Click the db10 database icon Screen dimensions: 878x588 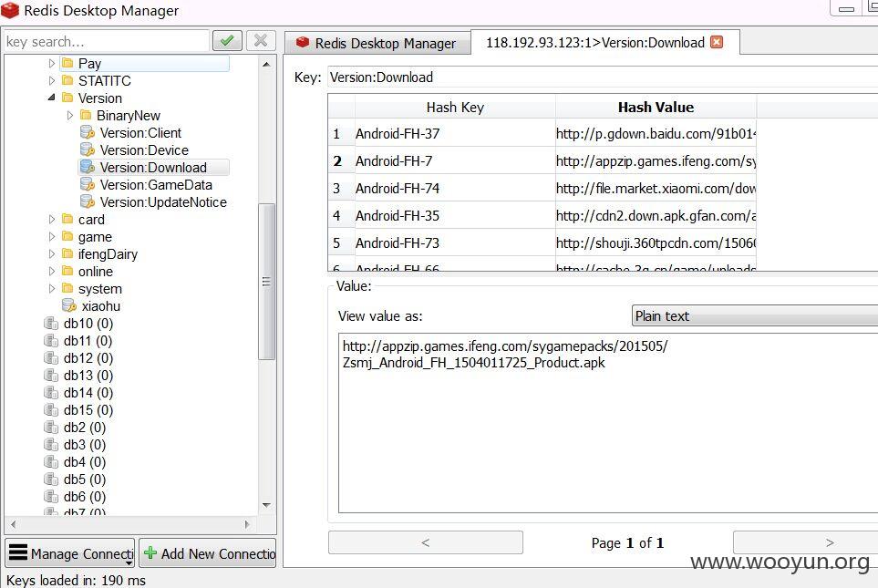[x=51, y=323]
